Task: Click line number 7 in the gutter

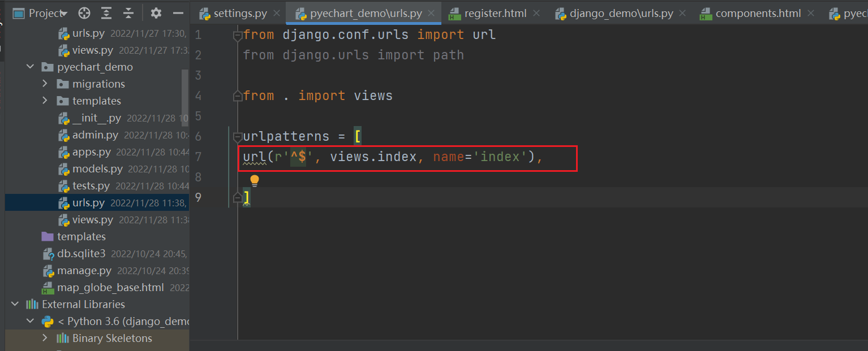Action: [198, 157]
